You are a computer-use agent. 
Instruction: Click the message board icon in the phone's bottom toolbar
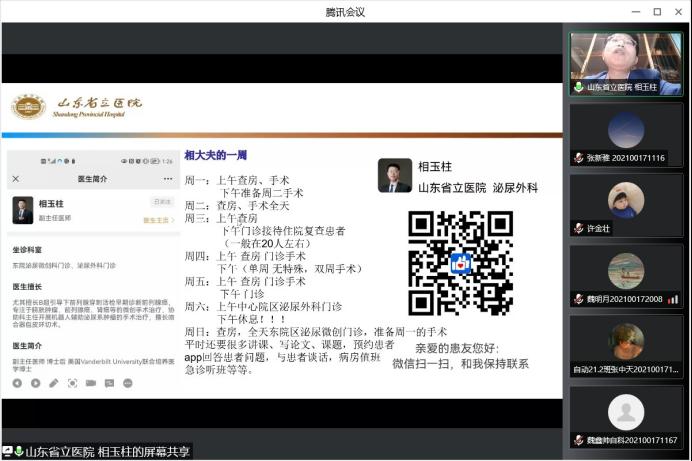point(109,383)
